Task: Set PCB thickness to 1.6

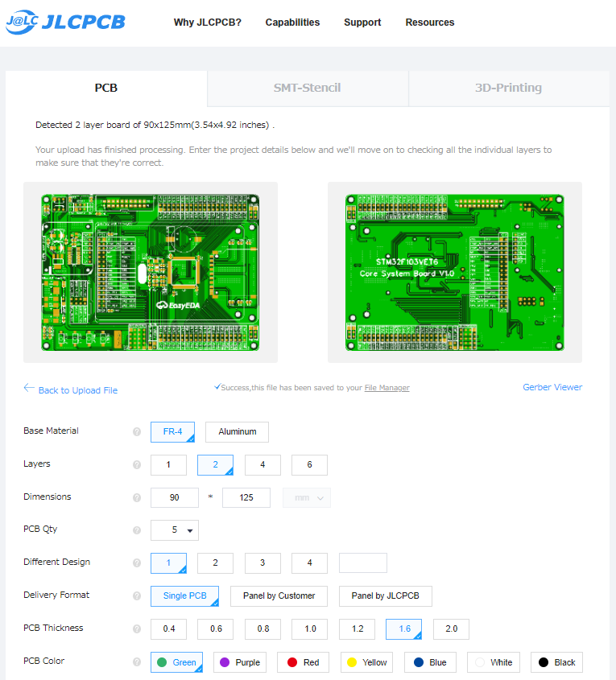Action: click(x=404, y=628)
